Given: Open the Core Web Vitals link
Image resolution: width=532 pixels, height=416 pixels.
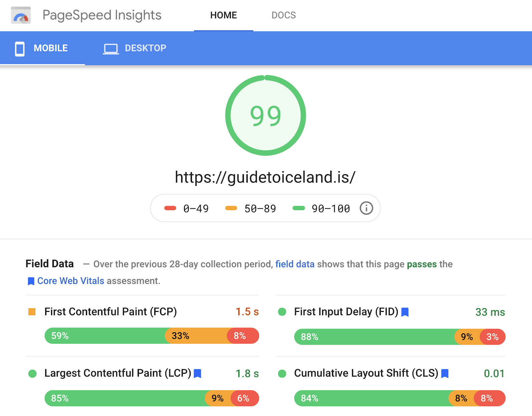Looking at the screenshot, I should (71, 281).
